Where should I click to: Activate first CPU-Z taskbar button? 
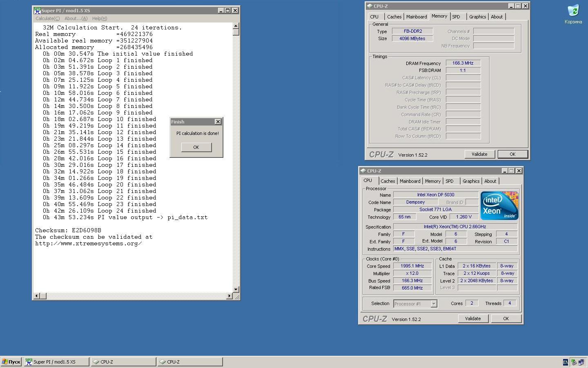click(x=123, y=361)
